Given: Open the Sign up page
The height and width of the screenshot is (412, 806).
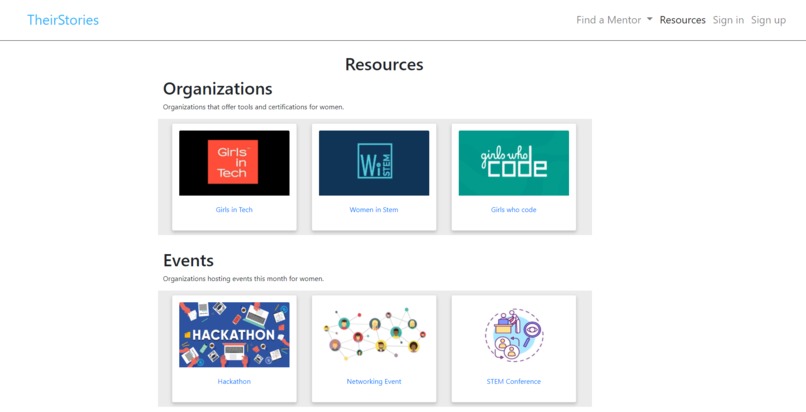Looking at the screenshot, I should coord(768,20).
